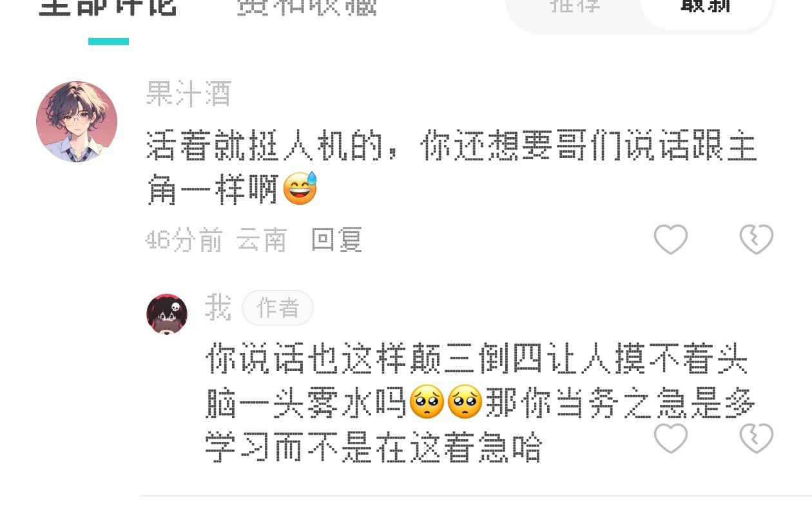Click the 作者 badge

[x=278, y=308]
